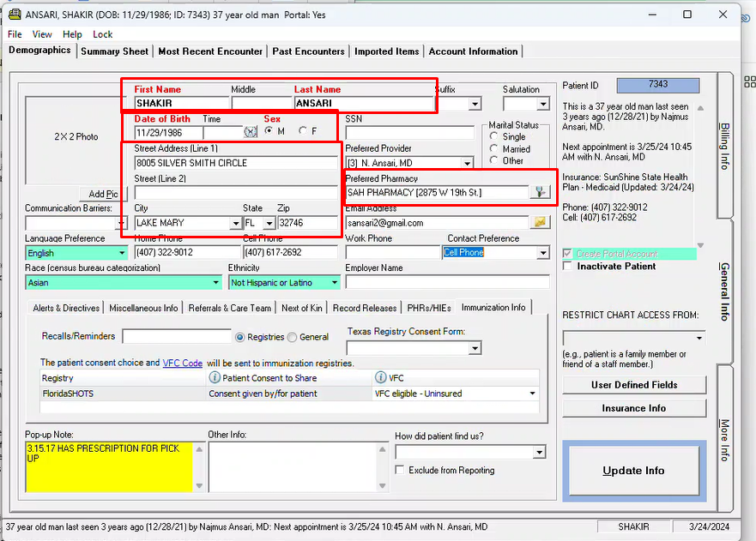Click the 2x2 Photo placeholder
The image size is (756, 541).
(76, 137)
